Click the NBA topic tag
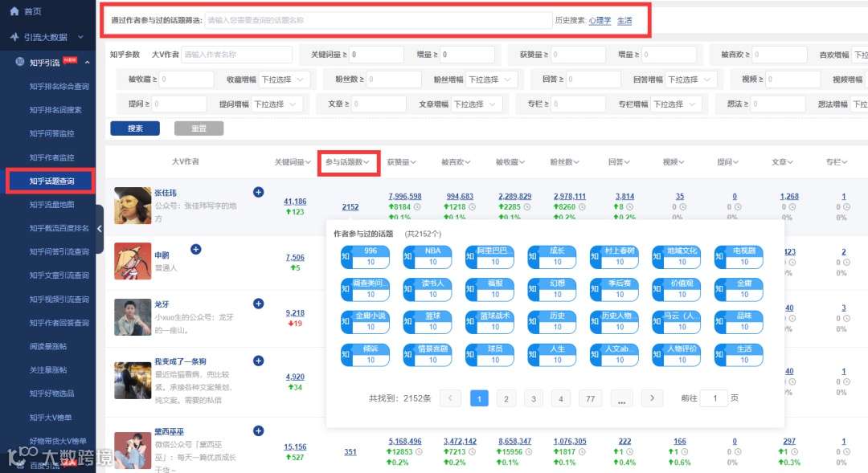868x473 pixels. [x=428, y=257]
